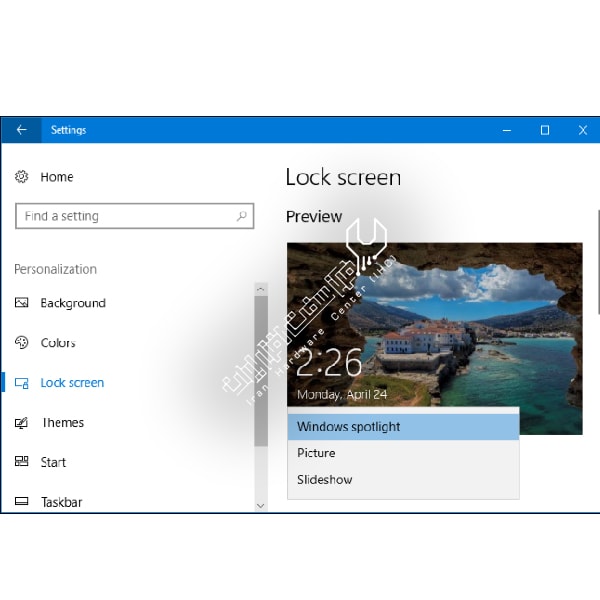
Task: Maximize the Settings window
Action: [545, 130]
